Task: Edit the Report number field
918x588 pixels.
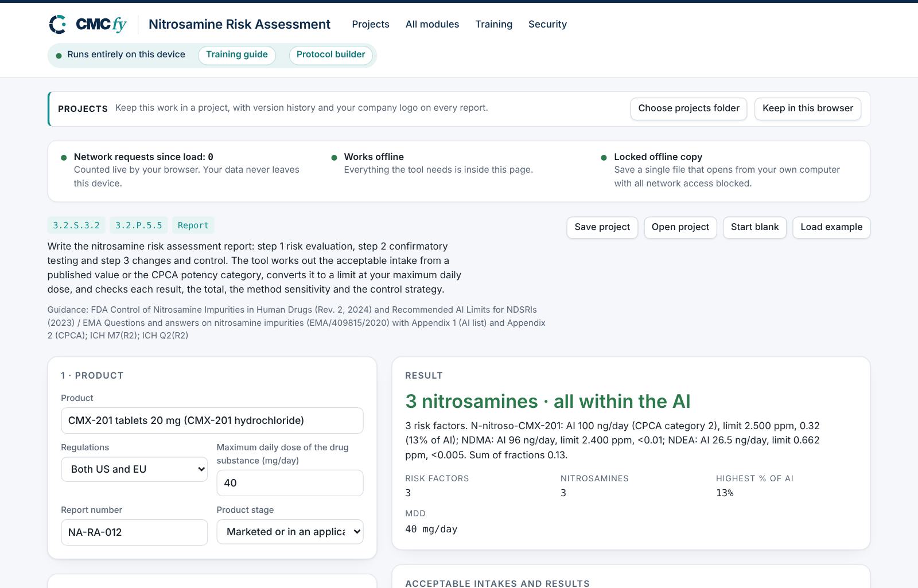Action: (x=134, y=532)
